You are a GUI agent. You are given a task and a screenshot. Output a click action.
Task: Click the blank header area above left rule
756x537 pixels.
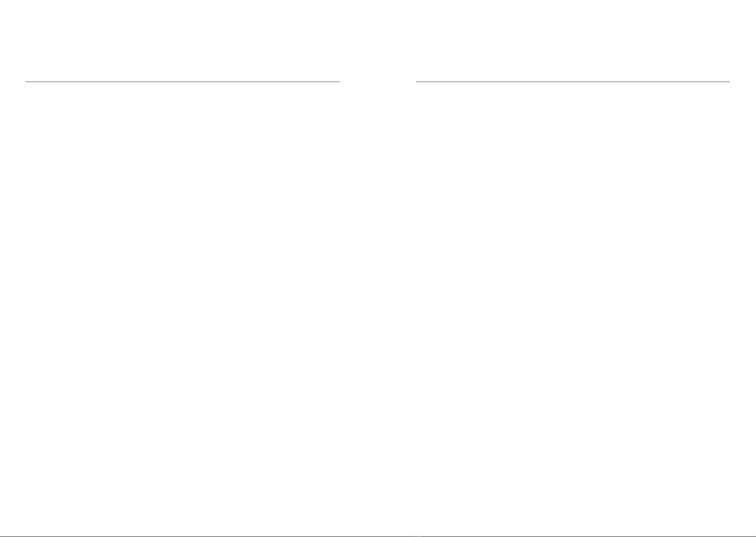click(x=182, y=41)
